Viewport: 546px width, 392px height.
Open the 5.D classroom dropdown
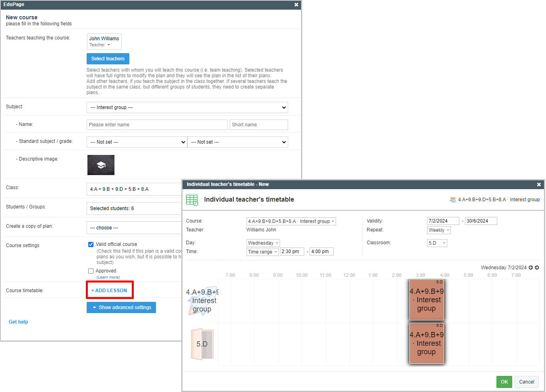coord(437,243)
